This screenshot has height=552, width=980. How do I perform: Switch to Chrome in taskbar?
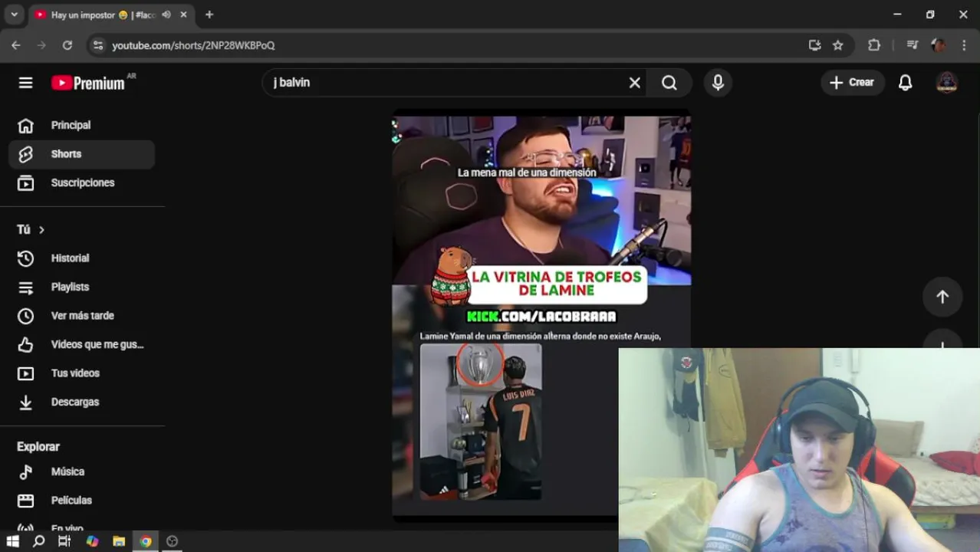(x=146, y=541)
